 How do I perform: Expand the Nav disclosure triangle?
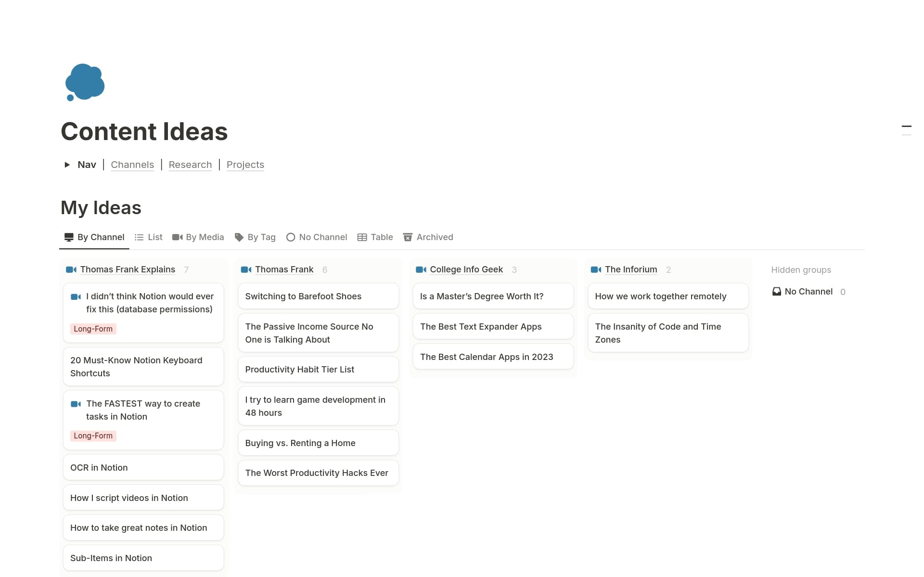[67, 165]
